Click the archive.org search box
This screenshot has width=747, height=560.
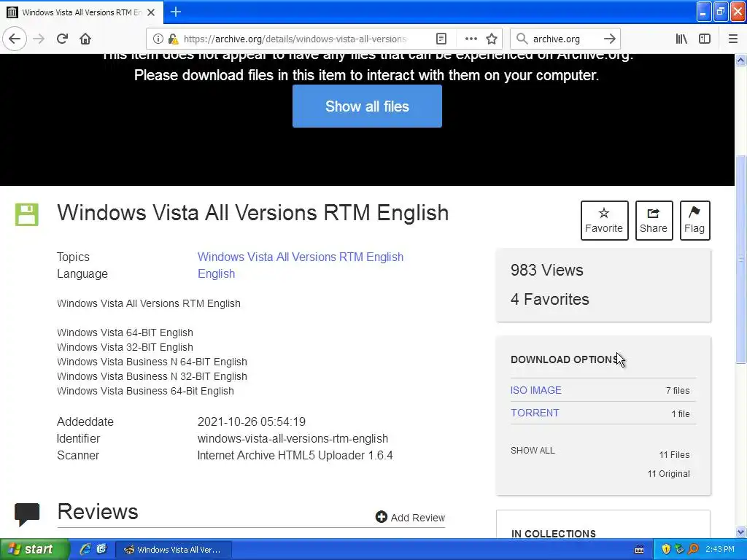click(565, 39)
